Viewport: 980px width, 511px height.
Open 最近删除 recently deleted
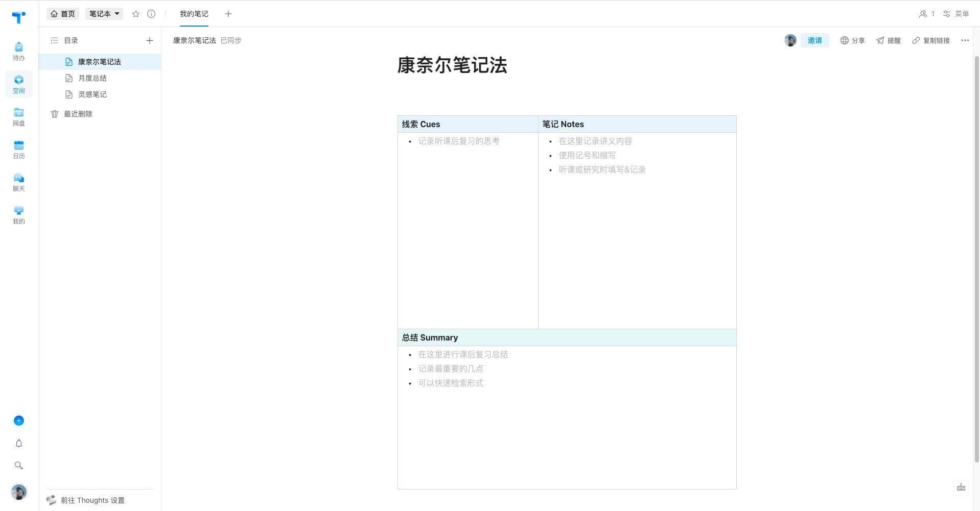pos(78,114)
